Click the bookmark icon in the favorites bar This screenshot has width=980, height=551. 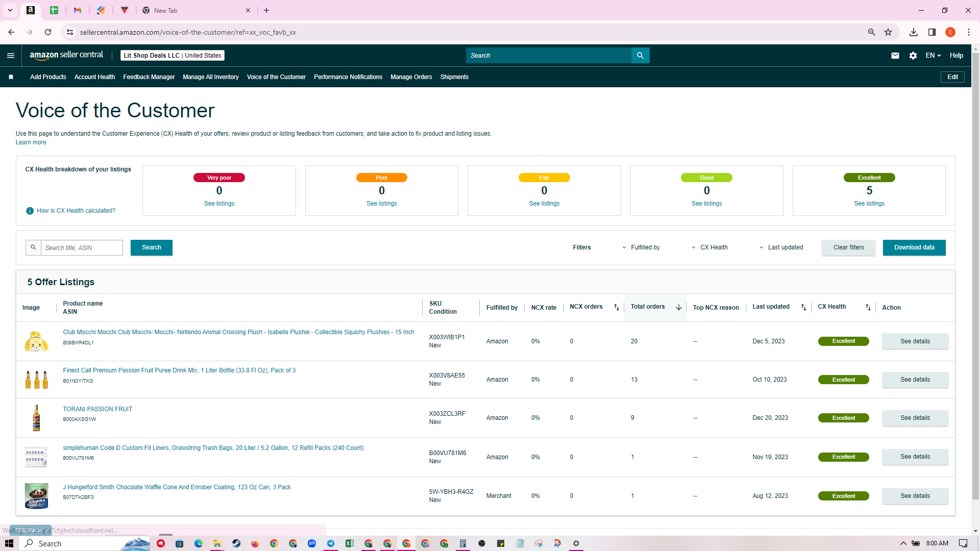[11, 77]
